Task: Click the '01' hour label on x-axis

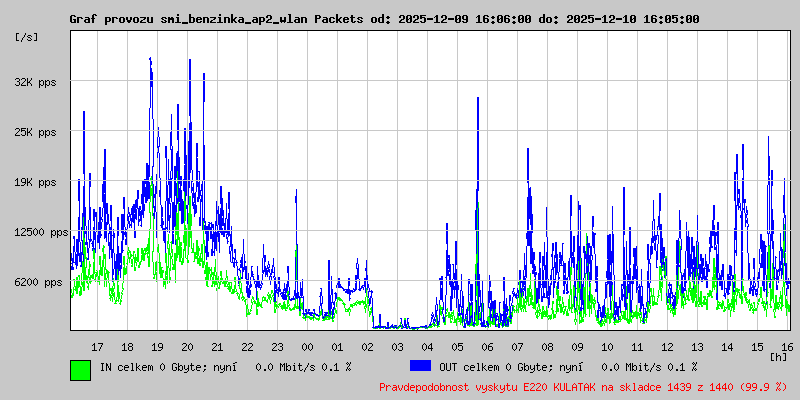Action: click(337, 347)
